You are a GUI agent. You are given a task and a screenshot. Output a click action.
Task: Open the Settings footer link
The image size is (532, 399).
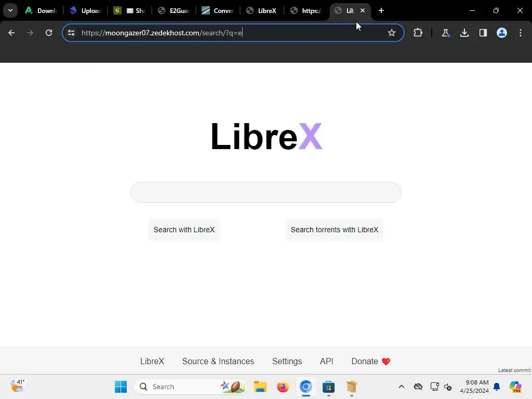pos(287,362)
